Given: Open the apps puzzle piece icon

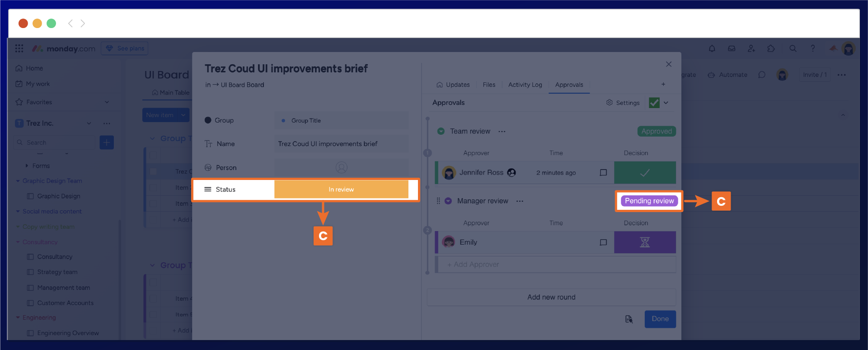Looking at the screenshot, I should tap(771, 48).
